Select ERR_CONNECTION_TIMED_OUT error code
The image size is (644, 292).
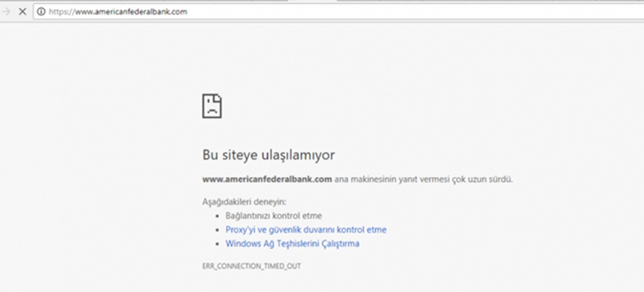252,266
